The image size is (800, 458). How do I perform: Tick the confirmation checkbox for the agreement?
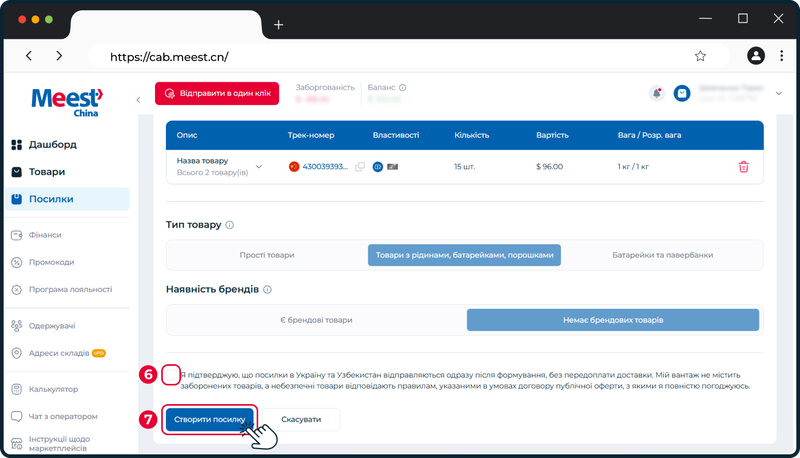pos(171,375)
